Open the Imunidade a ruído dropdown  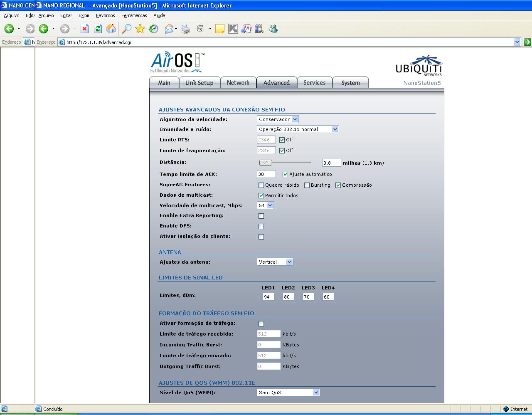pyautogui.click(x=298, y=129)
